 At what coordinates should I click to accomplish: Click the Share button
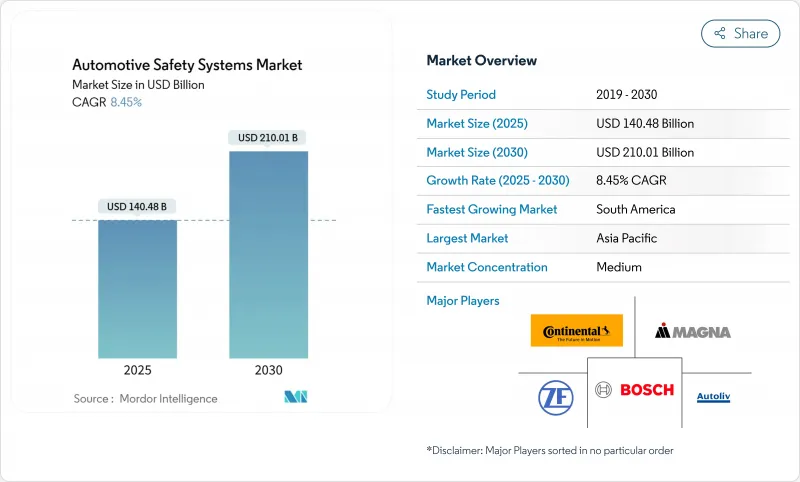tap(740, 33)
